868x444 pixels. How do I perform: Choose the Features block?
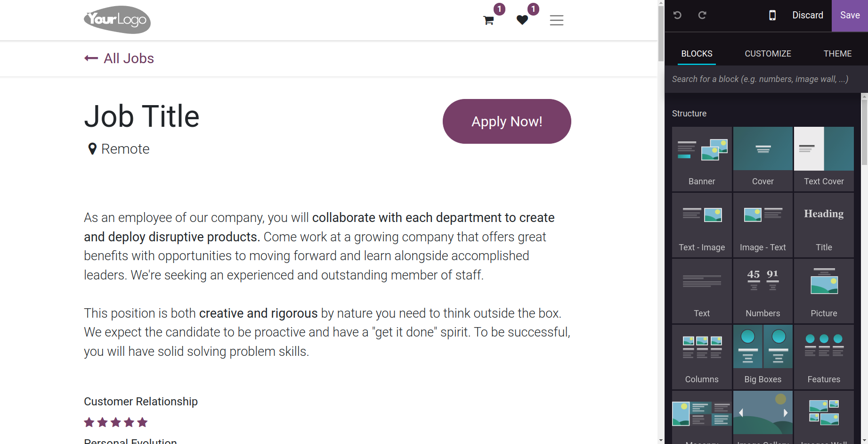(x=824, y=356)
